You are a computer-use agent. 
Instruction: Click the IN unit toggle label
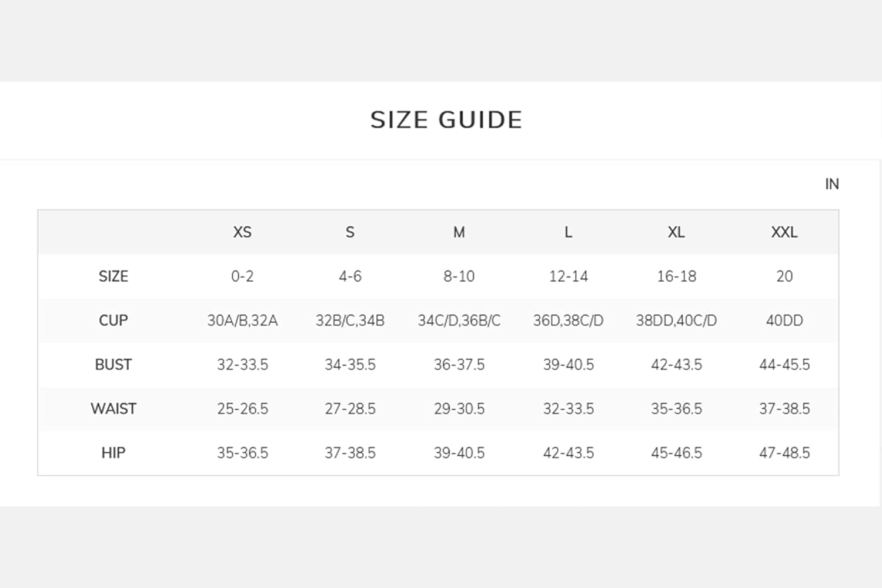click(831, 184)
